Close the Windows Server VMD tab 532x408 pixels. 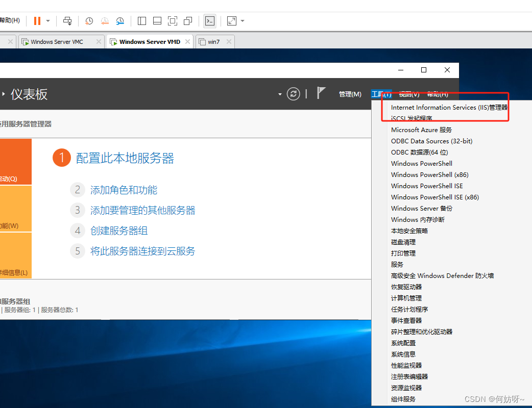[x=188, y=42]
